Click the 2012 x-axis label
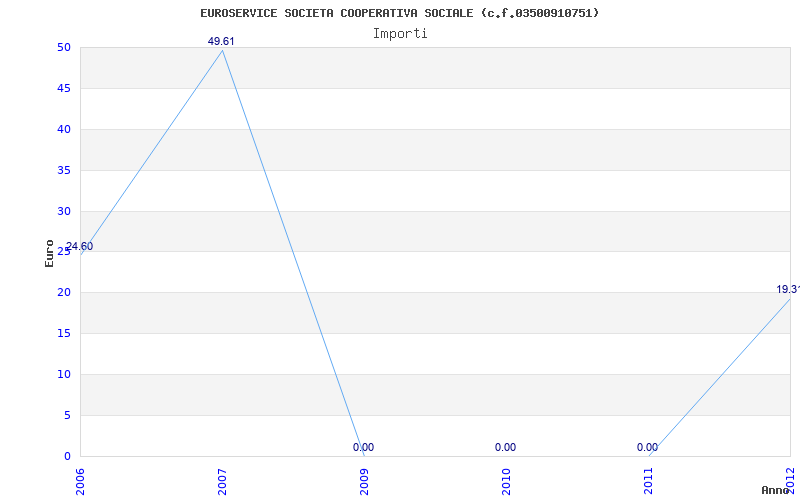This screenshot has height=500, width=800. [790, 480]
